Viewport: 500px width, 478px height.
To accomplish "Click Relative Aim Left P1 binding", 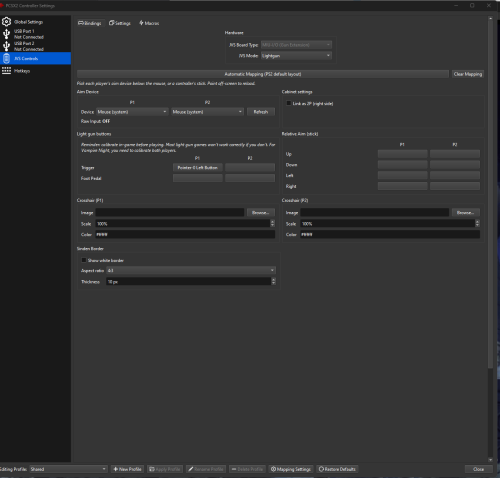I will (403, 175).
